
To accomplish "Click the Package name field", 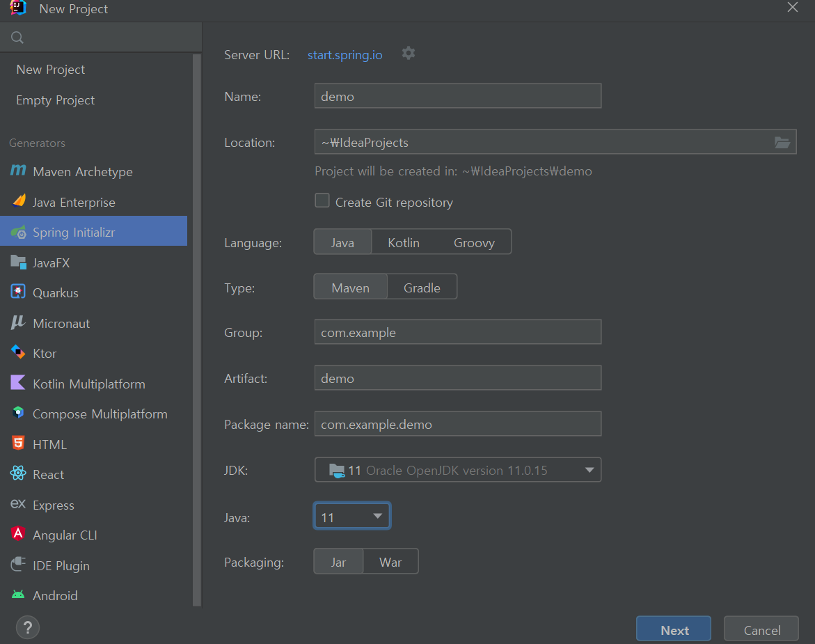I will [458, 424].
